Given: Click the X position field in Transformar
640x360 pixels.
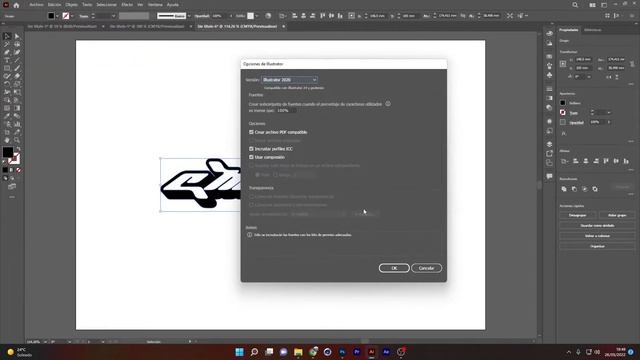Looking at the screenshot, I should click(x=584, y=60).
